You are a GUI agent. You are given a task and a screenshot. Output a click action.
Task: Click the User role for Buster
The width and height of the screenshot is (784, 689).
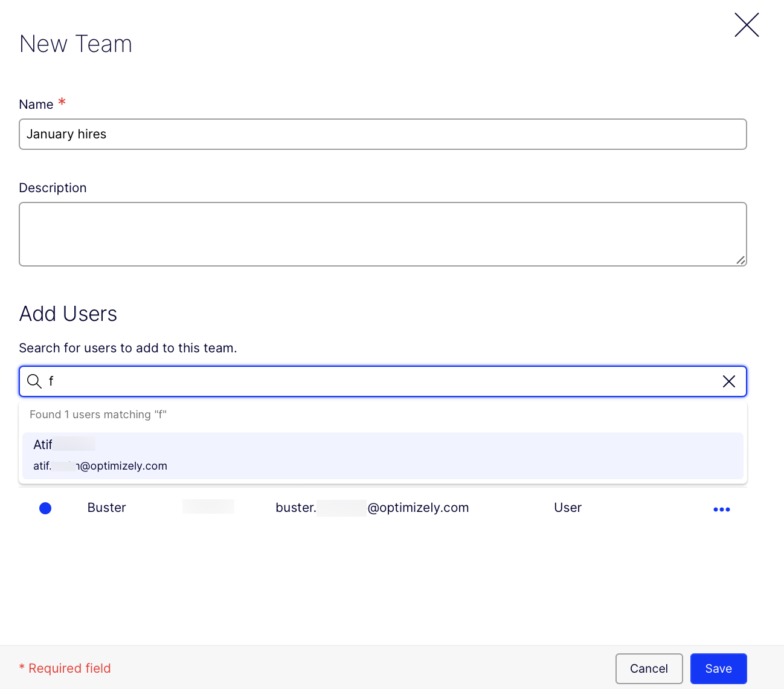[x=568, y=508]
